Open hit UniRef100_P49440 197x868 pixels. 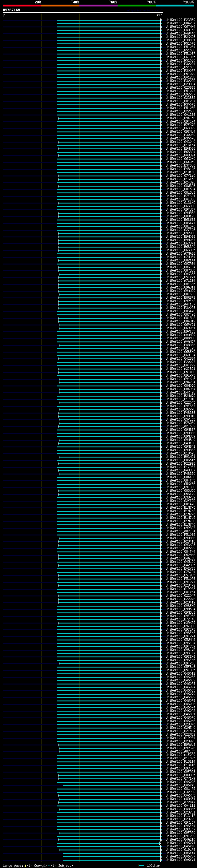(180, 33)
